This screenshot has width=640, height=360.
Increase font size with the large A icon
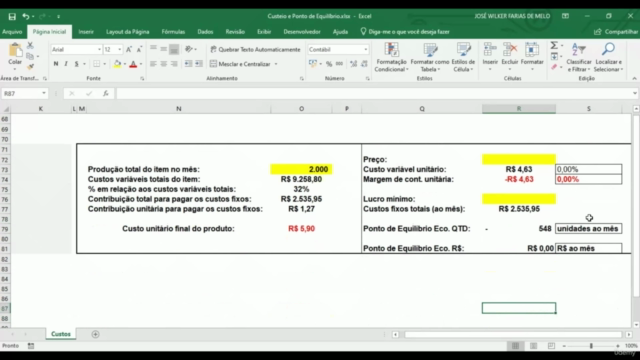(x=129, y=49)
